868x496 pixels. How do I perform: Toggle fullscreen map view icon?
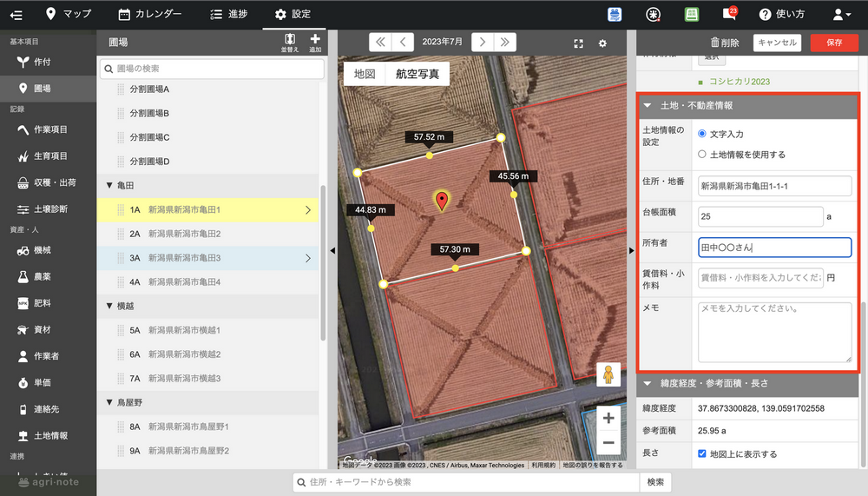click(x=579, y=43)
